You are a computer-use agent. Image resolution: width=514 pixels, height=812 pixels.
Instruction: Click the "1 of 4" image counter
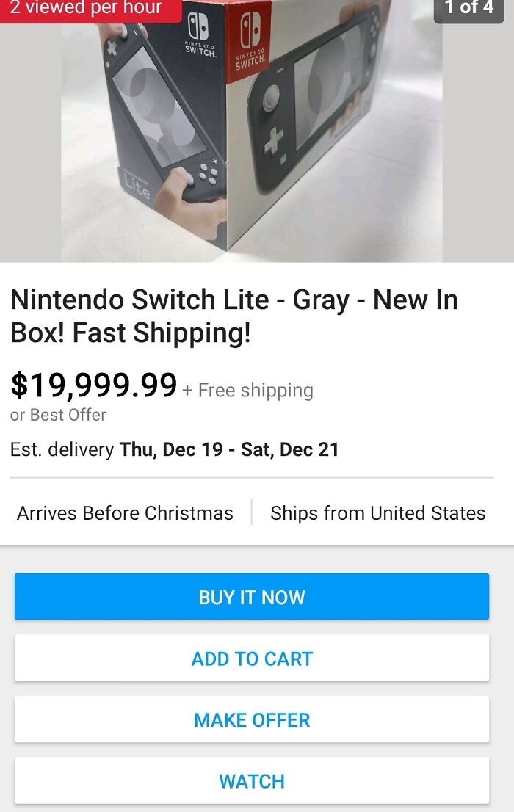[468, 9]
